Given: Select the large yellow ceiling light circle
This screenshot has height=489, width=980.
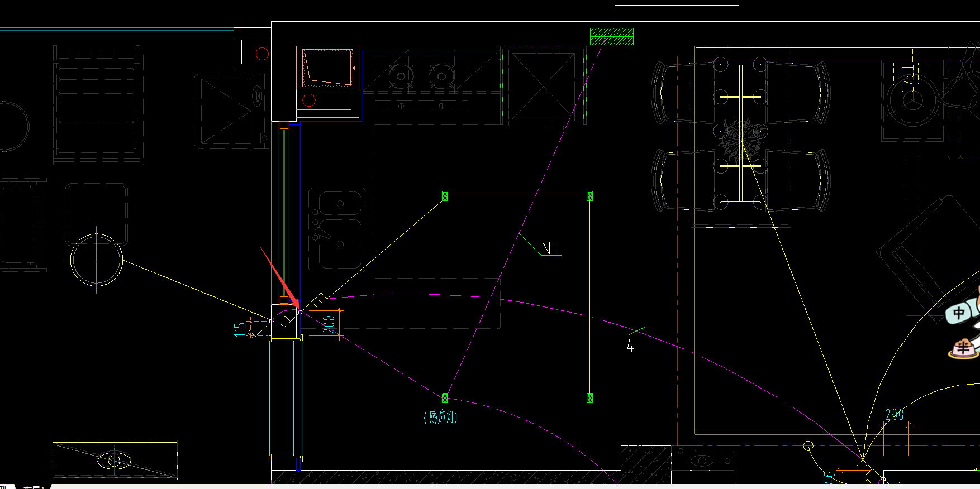Looking at the screenshot, I should pyautogui.click(x=97, y=260).
